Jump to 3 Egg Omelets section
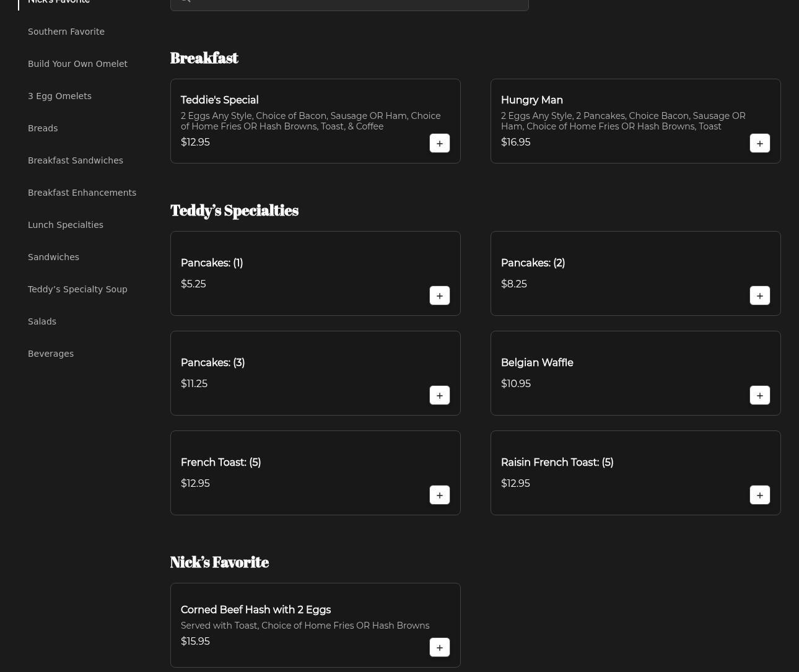 pos(59,96)
